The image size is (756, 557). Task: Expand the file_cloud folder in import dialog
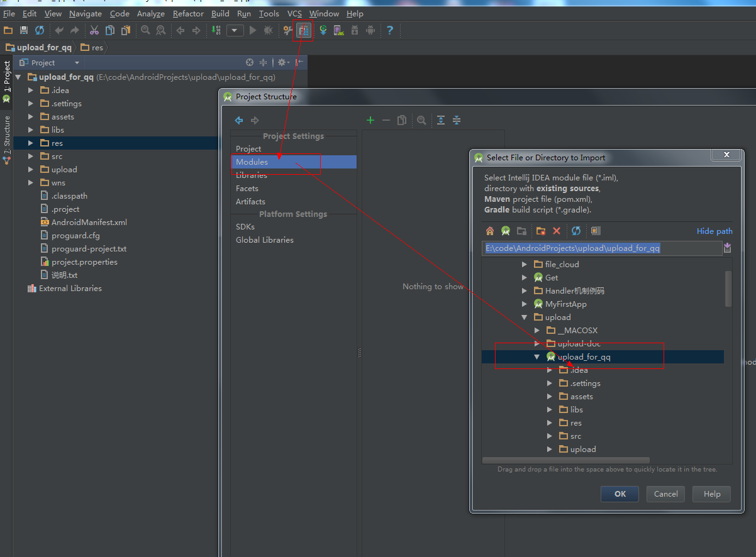coord(525,264)
